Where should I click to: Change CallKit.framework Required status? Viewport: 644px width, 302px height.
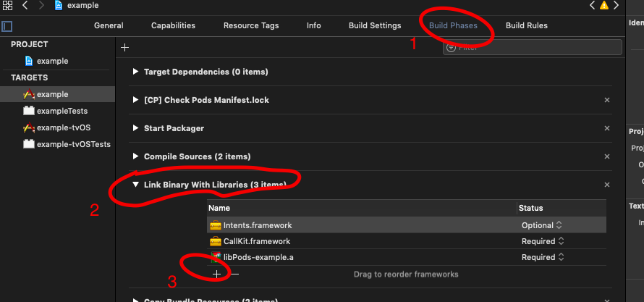click(543, 241)
